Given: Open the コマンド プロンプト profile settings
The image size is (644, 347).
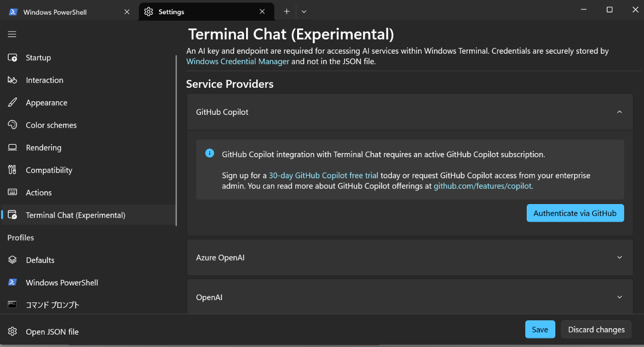Looking at the screenshot, I should point(88,305).
